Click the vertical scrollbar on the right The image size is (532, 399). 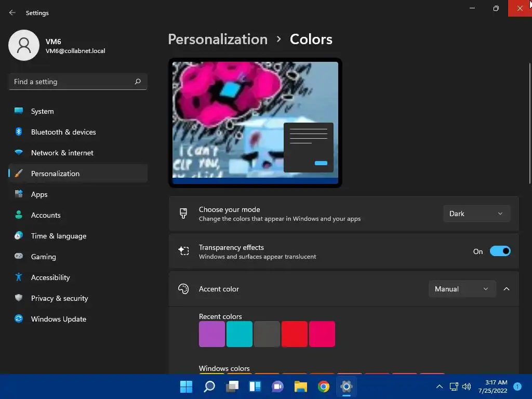(529, 124)
